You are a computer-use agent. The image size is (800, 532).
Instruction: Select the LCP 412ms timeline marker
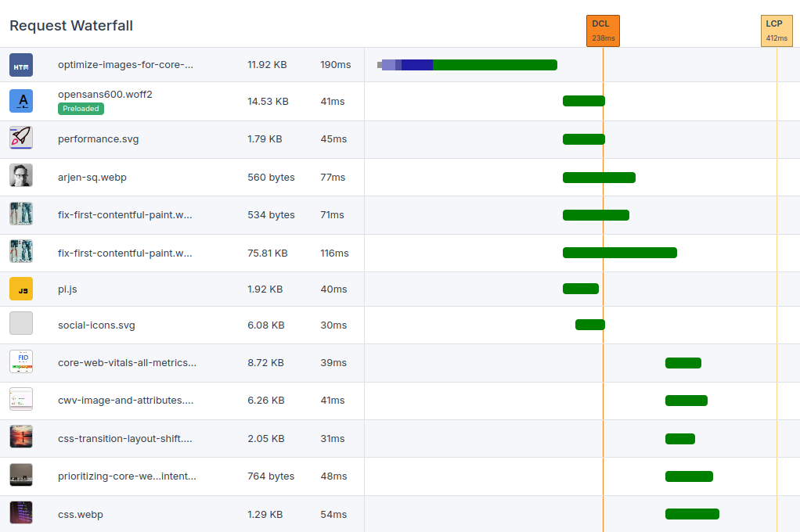coord(777,31)
